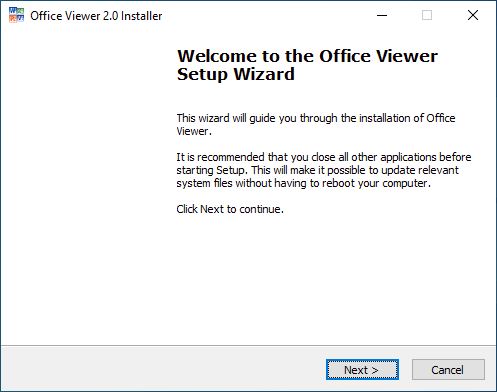Minimize the Office Viewer installer window
The height and width of the screenshot is (392, 497).
tap(382, 15)
